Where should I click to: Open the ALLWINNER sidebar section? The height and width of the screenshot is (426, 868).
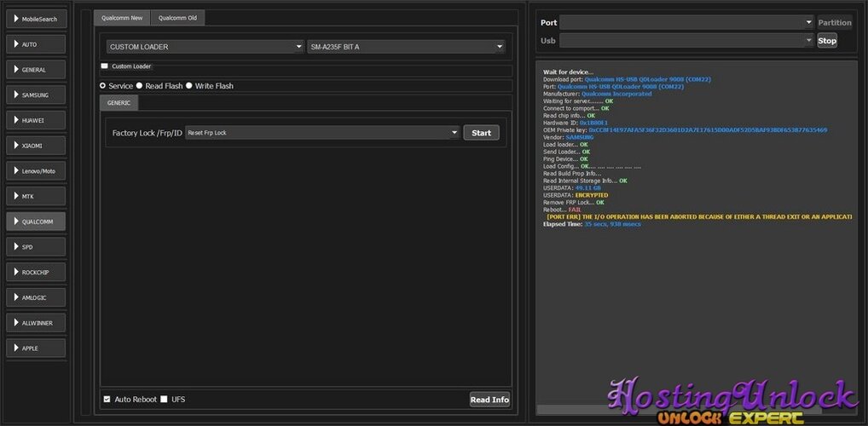coord(36,323)
